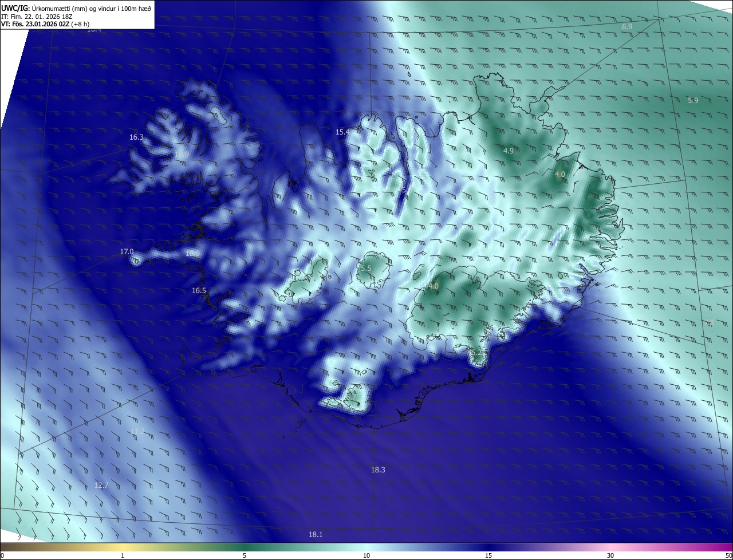Click the "0" tick label on the colorbar
The height and width of the screenshot is (560, 733).
[x=2, y=555]
